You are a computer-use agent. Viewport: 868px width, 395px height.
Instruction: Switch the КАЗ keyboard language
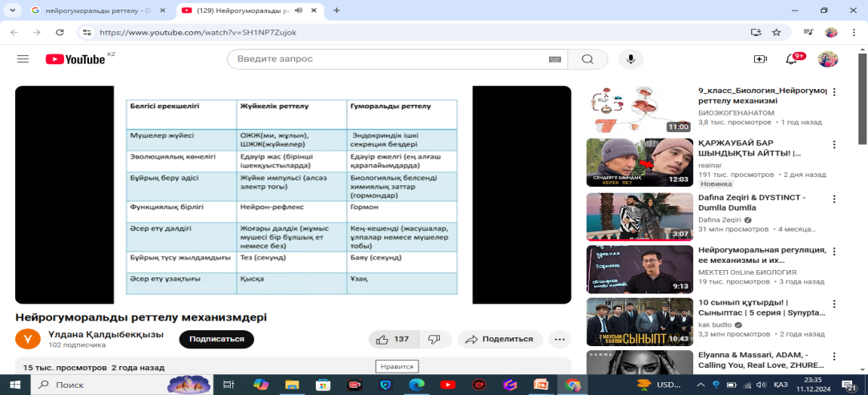(781, 385)
